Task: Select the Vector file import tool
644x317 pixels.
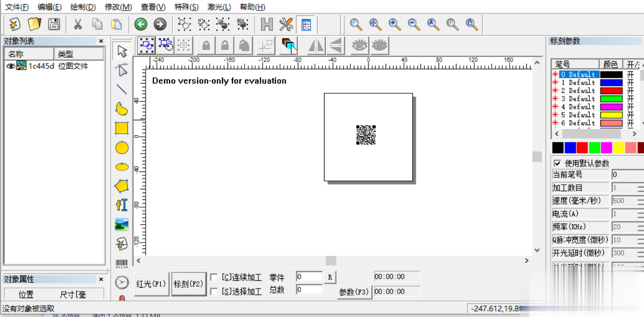Action: [x=122, y=243]
